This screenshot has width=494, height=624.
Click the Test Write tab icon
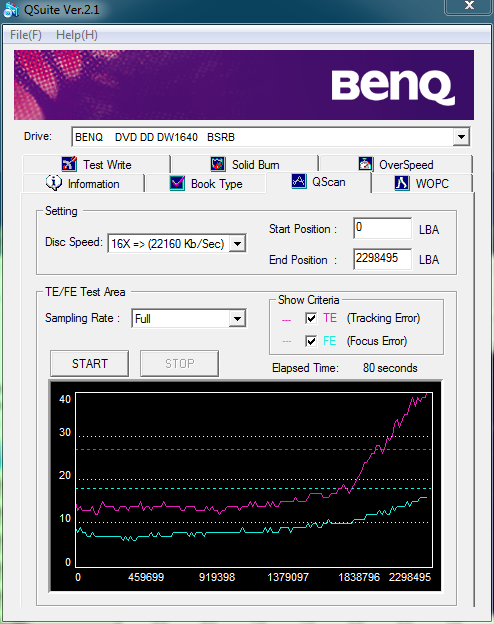point(69,164)
